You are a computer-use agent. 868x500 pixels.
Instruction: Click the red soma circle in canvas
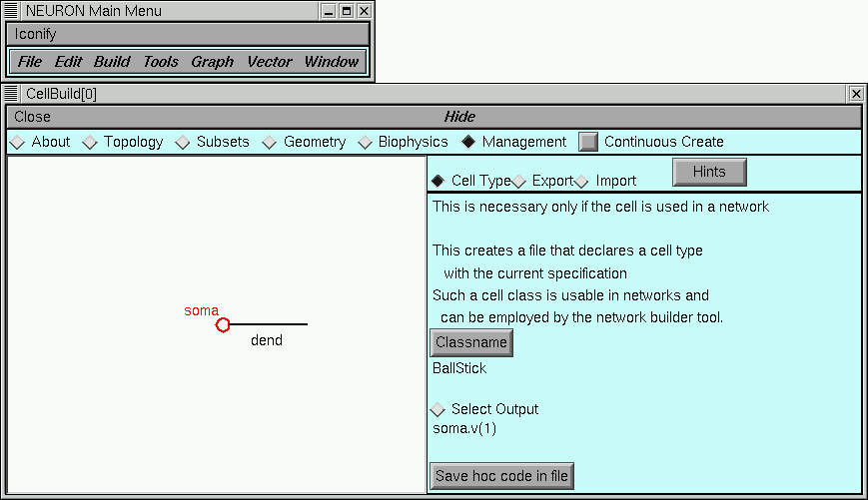tap(223, 324)
